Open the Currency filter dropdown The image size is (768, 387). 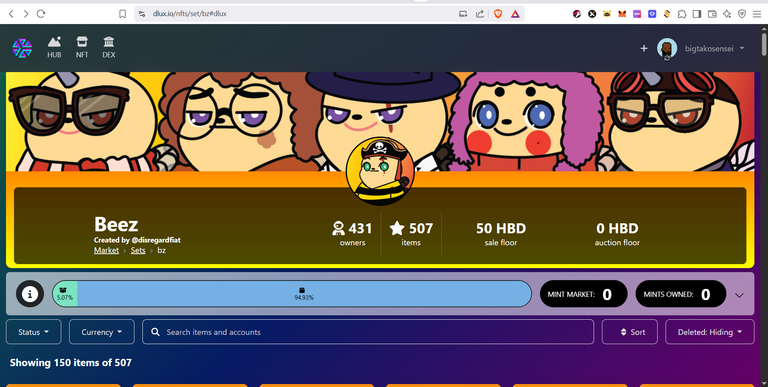102,332
